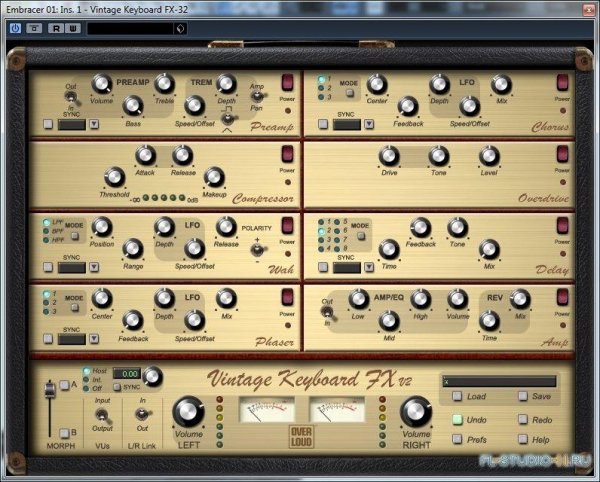The width and height of the screenshot is (600, 482).
Task: Click the Preamp Treble knob
Action: click(165, 84)
